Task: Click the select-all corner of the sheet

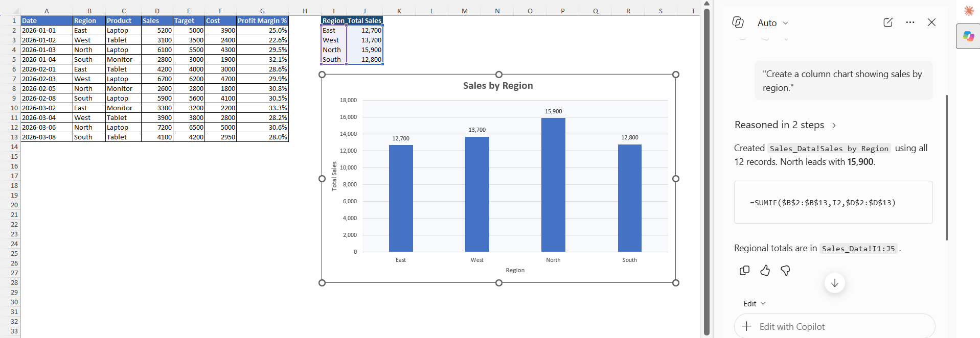Action: 14,11
